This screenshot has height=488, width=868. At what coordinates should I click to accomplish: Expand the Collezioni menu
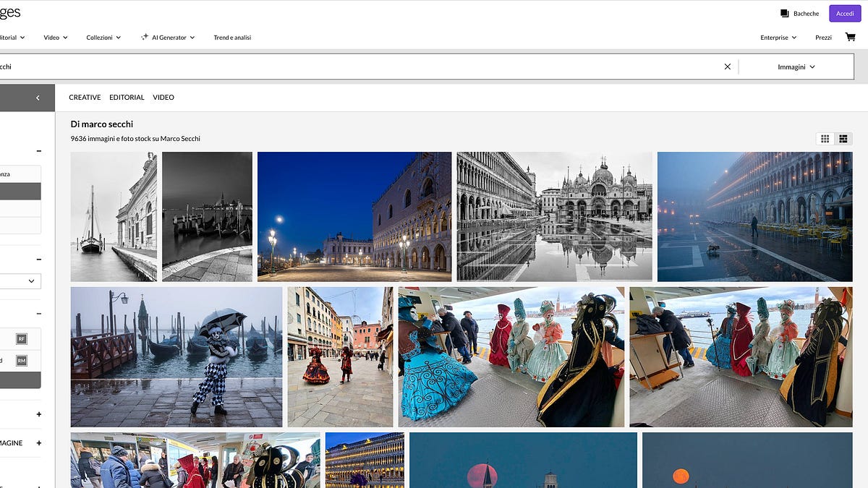pos(103,38)
